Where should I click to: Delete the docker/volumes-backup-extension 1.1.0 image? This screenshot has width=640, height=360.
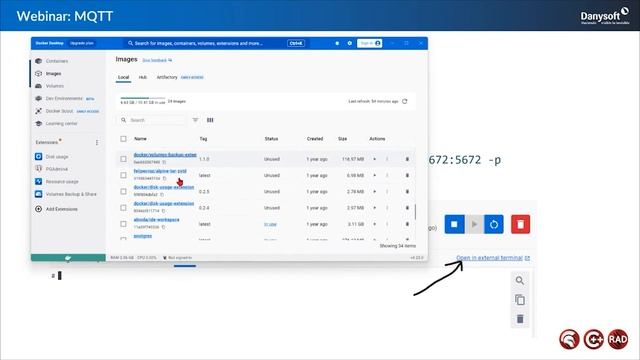[x=407, y=159]
